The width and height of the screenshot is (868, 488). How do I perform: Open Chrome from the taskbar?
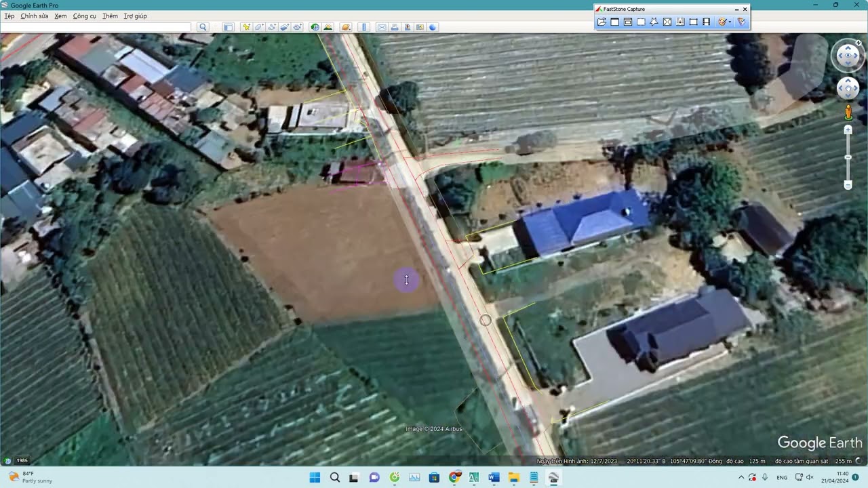click(454, 477)
